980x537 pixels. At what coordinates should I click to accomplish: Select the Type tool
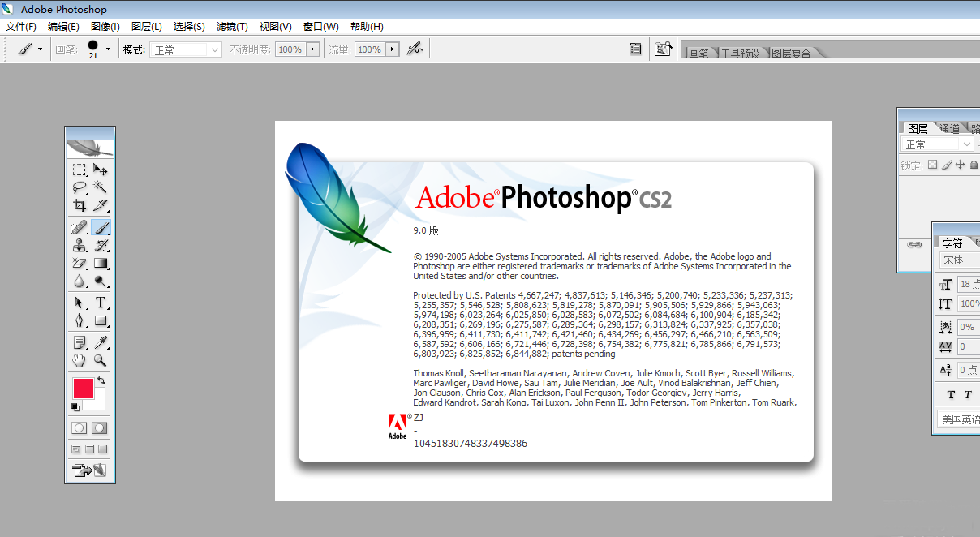click(x=101, y=303)
